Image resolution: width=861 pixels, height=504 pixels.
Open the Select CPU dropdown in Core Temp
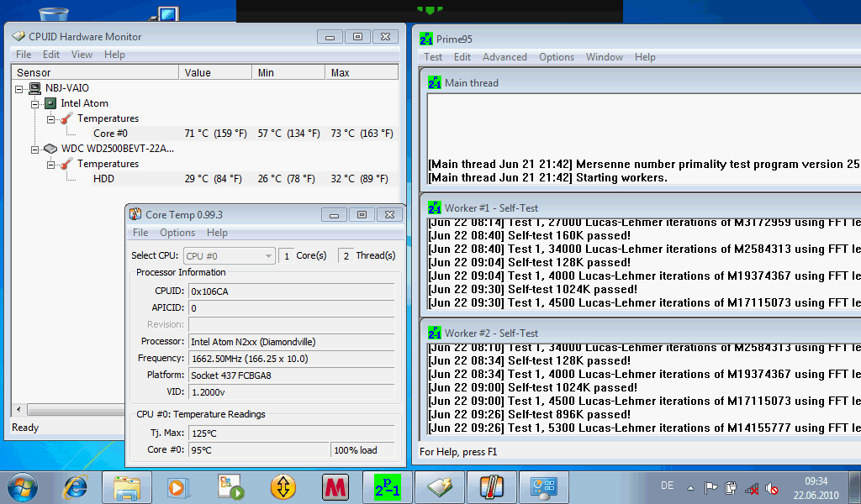[229, 256]
